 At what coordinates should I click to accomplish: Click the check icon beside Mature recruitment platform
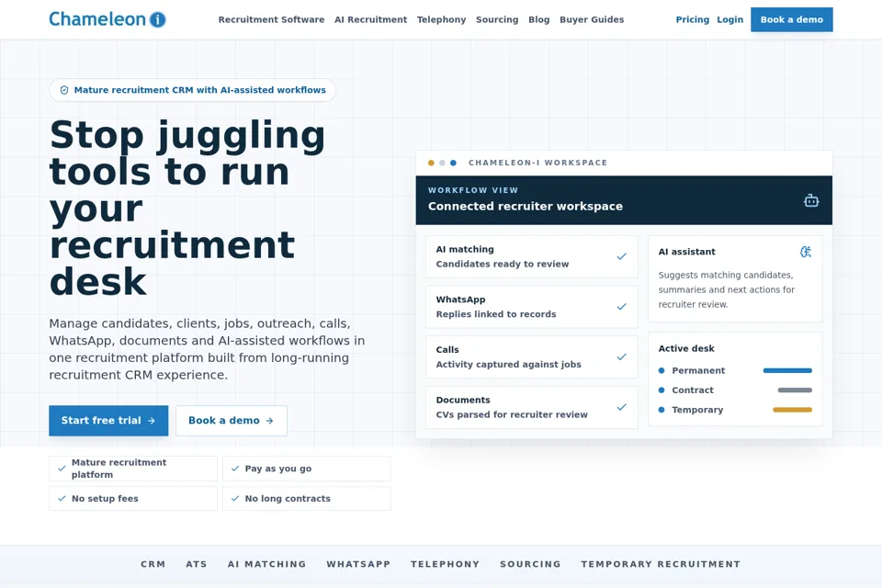[x=62, y=469]
